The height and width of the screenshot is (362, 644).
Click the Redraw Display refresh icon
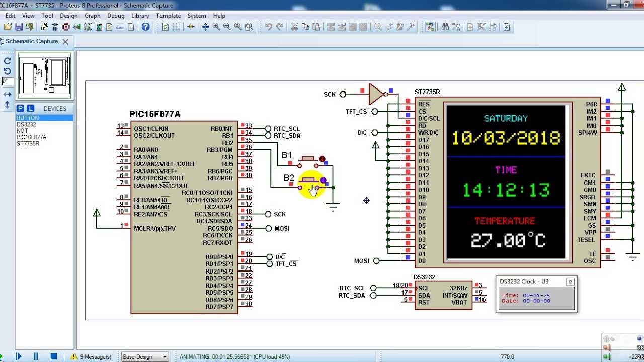tap(165, 27)
